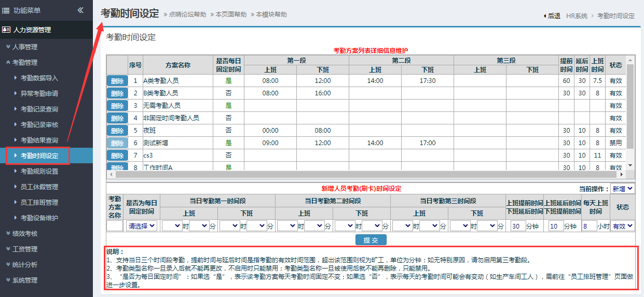Screen dimensions: 644x297
Task: Open 考勤数据导入 page
Action: tap(39, 78)
